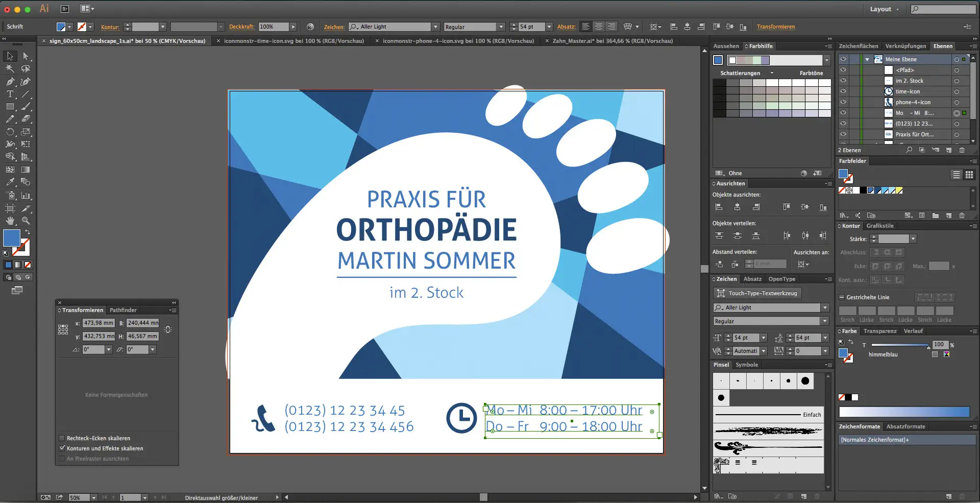Select the Type tool
Viewport: 980px width, 503px height.
pyautogui.click(x=10, y=94)
